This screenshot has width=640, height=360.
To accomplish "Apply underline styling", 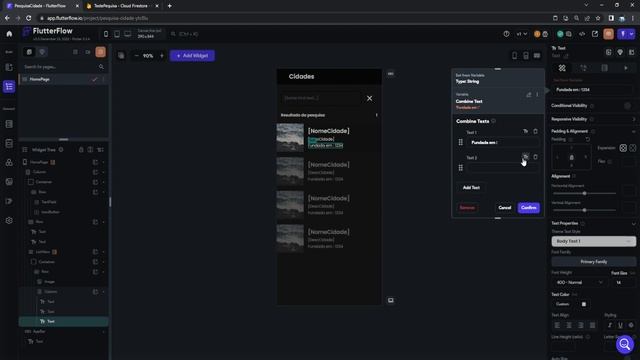I will (x=620, y=325).
